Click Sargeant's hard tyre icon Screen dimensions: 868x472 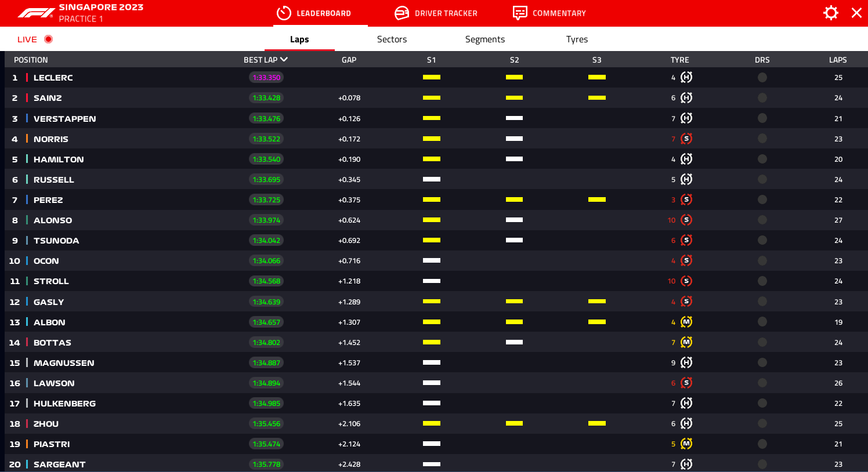(686, 464)
